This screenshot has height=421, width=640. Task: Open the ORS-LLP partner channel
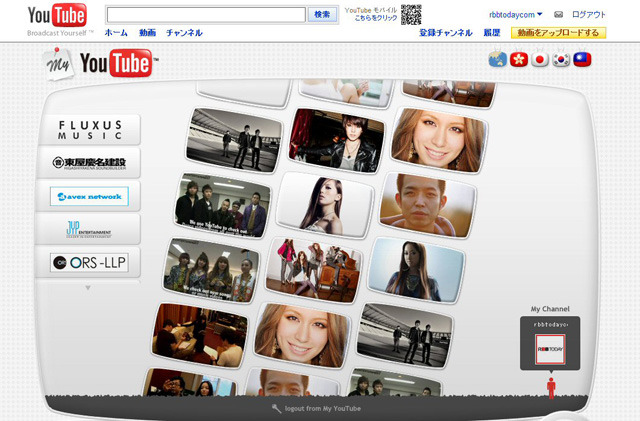click(89, 263)
